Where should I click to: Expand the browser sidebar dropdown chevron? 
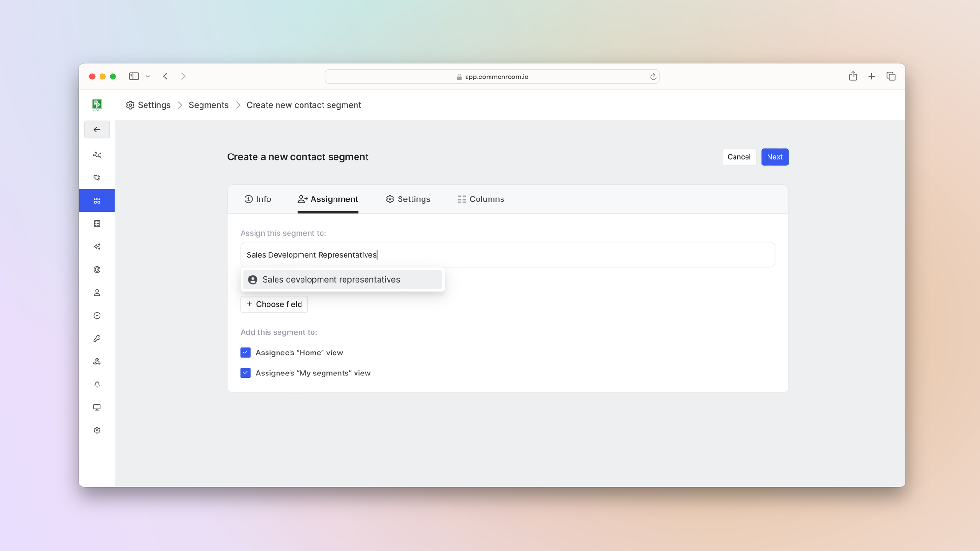(x=148, y=77)
